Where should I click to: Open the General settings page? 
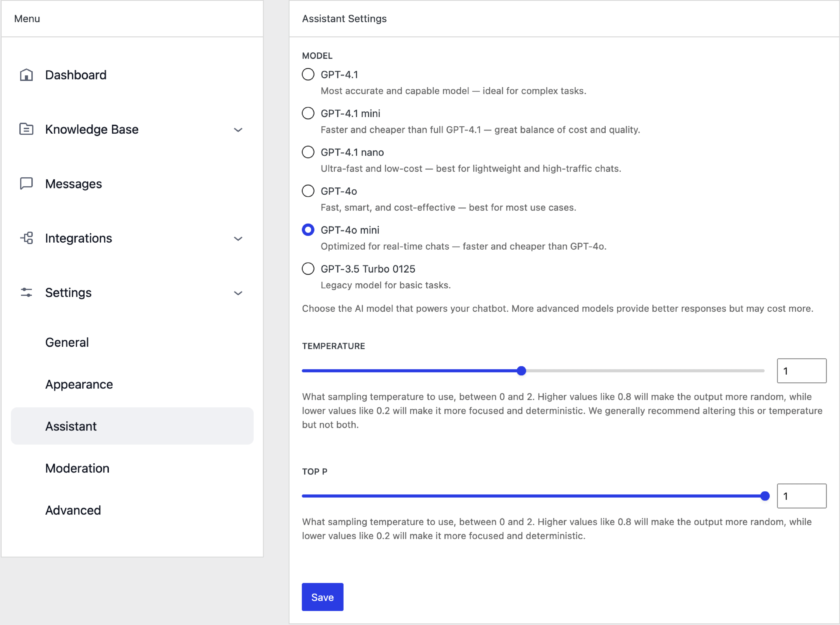tap(67, 342)
